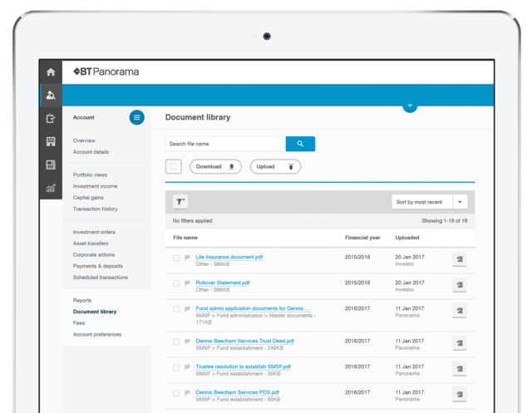Open the chart analytics sidebar icon

click(x=51, y=188)
